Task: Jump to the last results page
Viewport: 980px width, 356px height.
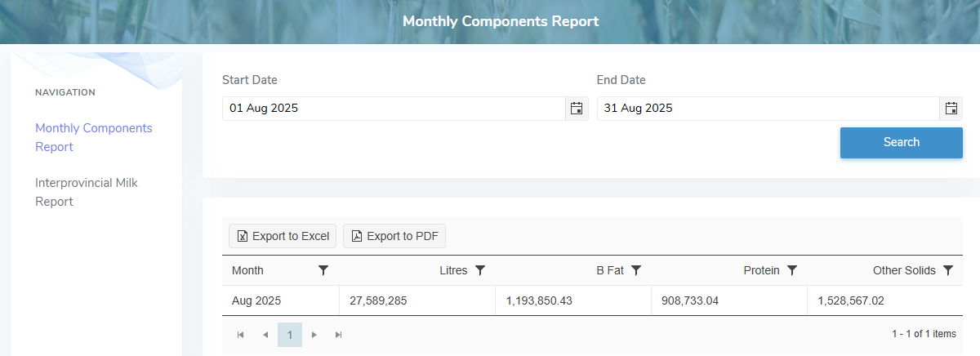Action: (x=339, y=335)
